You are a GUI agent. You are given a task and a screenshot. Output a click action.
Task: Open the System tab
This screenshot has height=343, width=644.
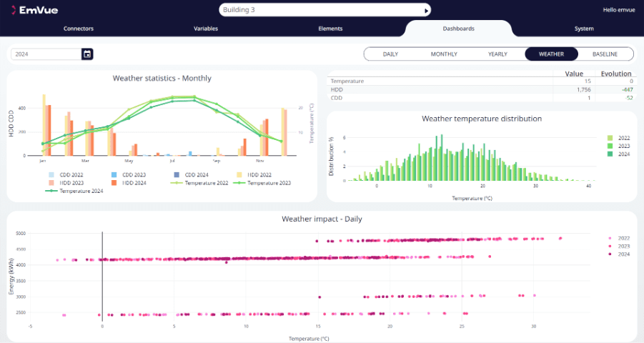click(584, 29)
